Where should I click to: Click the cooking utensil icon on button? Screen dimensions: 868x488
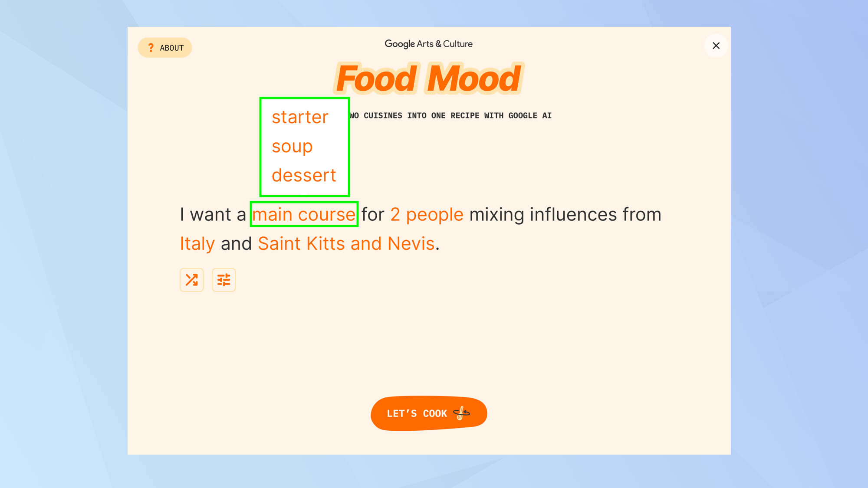tap(462, 413)
